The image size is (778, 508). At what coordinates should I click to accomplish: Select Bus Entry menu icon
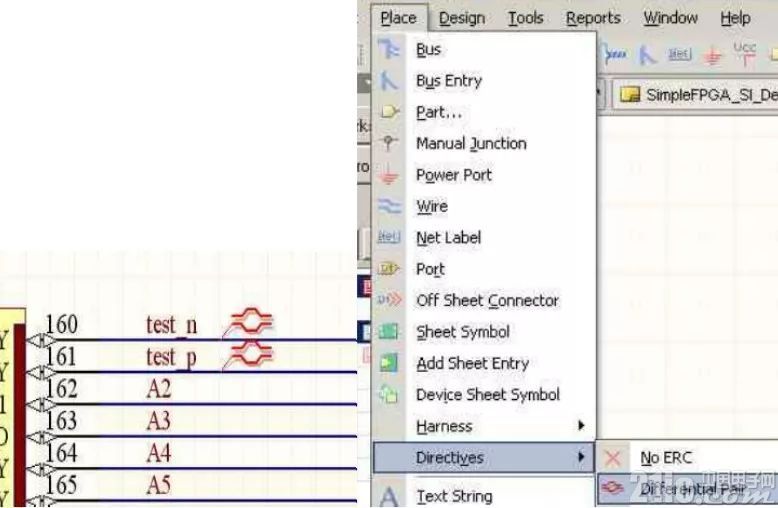[x=389, y=80]
